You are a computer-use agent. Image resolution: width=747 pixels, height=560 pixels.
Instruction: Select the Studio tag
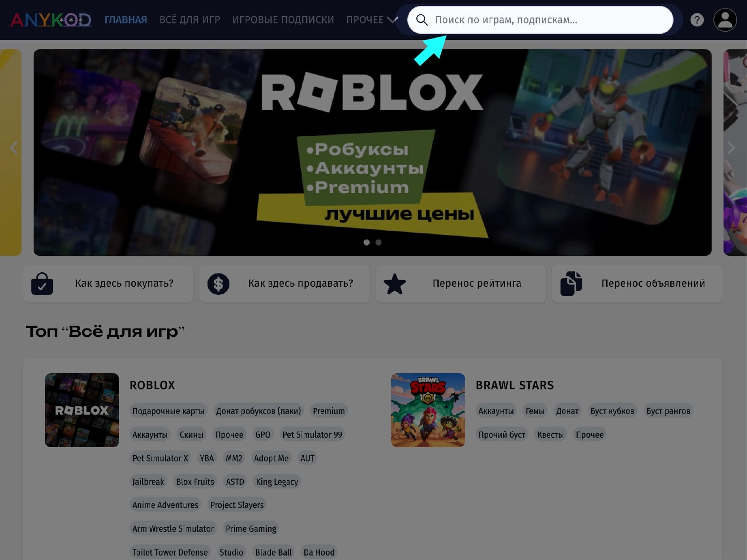[231, 552]
